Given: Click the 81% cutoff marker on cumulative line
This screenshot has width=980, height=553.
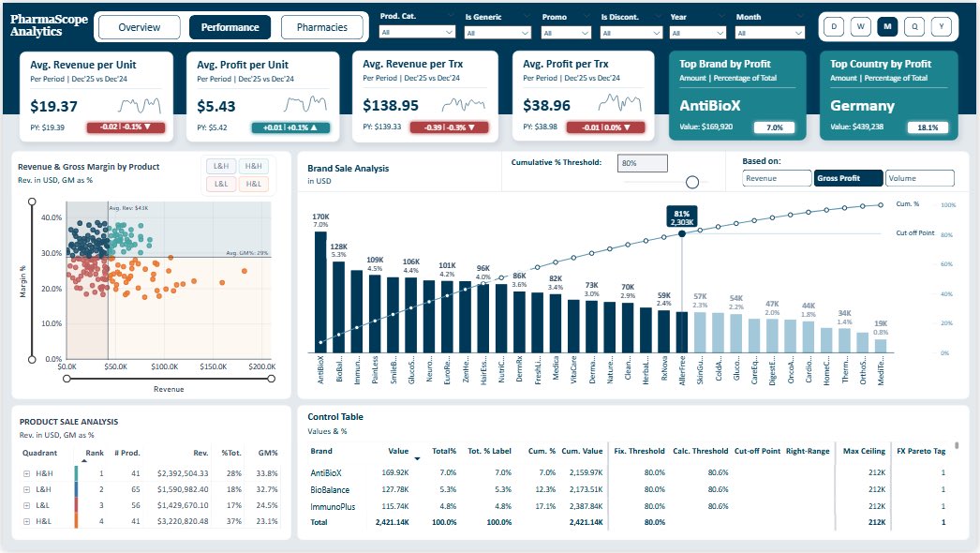Looking at the screenshot, I should pos(682,233).
